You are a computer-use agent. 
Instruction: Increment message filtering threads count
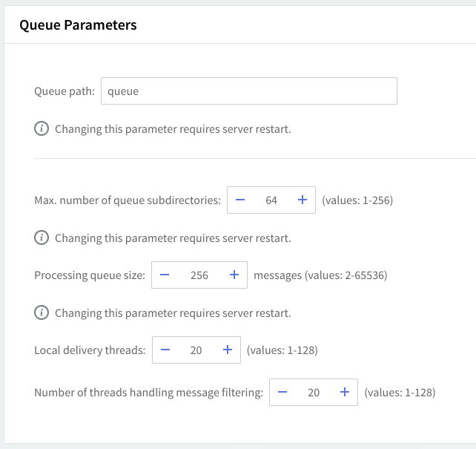pos(344,393)
